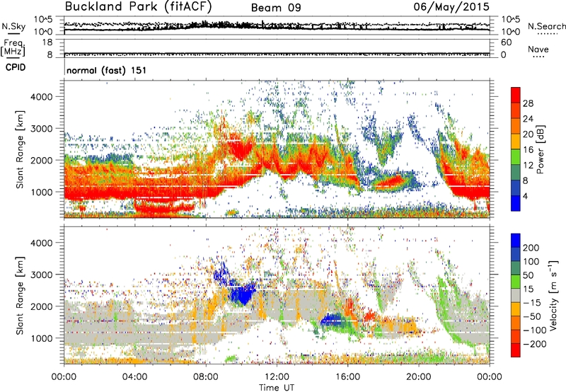566x392 pixels.
Task: Click the '60' Nave axis tick label
Action: coord(506,42)
